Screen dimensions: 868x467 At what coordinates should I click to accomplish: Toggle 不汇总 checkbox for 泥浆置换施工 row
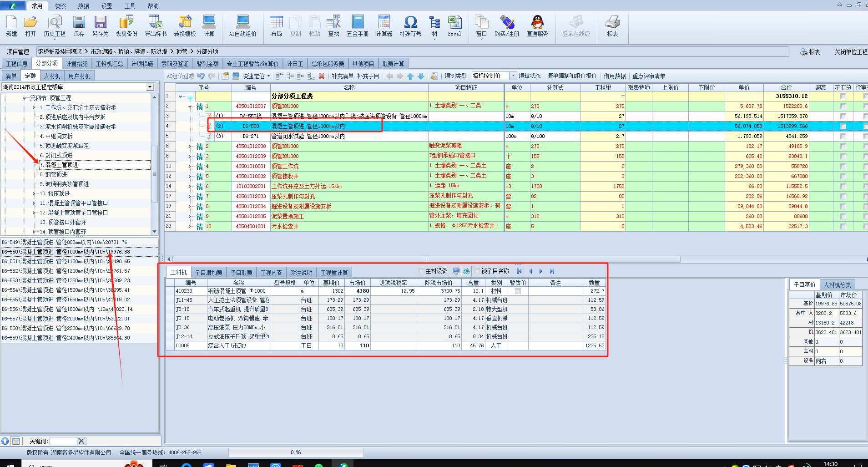(843, 216)
